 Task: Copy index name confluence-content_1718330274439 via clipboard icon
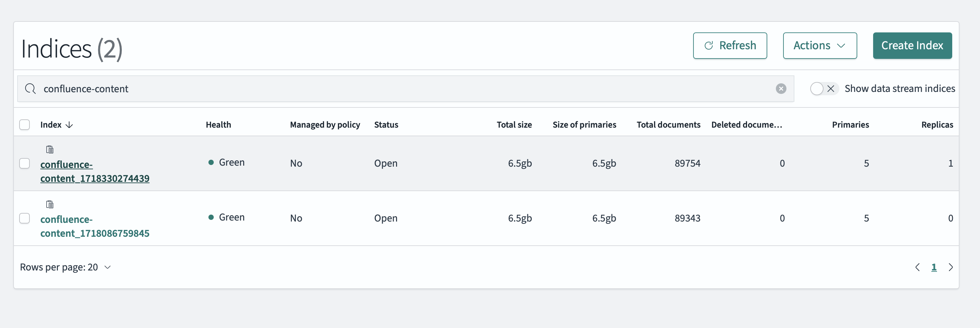pos(49,149)
